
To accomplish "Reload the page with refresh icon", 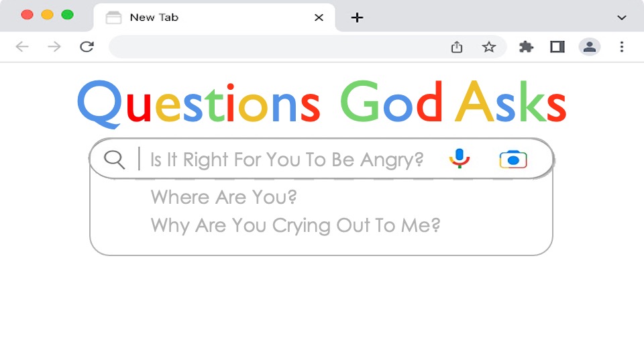I will coord(87,47).
